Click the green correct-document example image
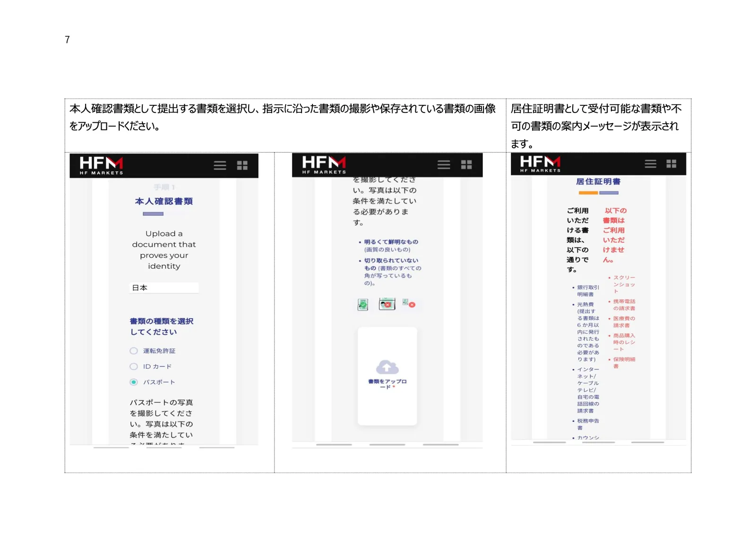The image size is (756, 534). [363, 305]
